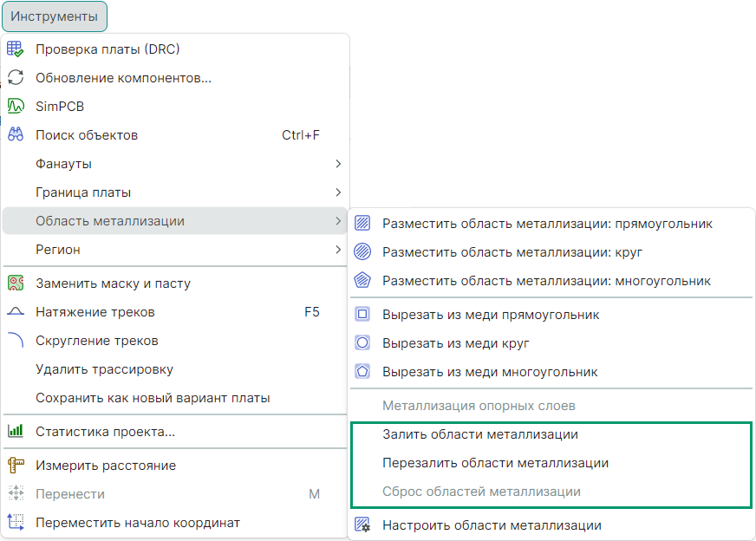Open the Инструменты menu
756x541 pixels.
[55, 16]
